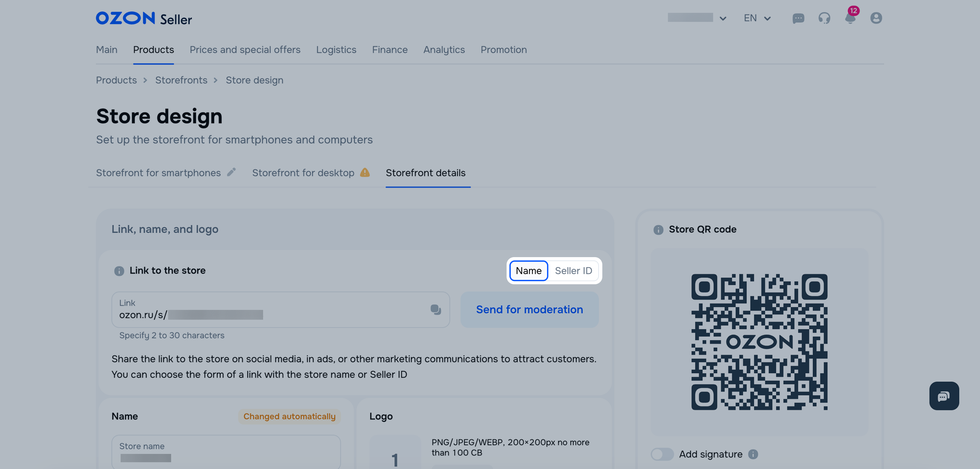Enable the Add signature toggle

tap(662, 454)
